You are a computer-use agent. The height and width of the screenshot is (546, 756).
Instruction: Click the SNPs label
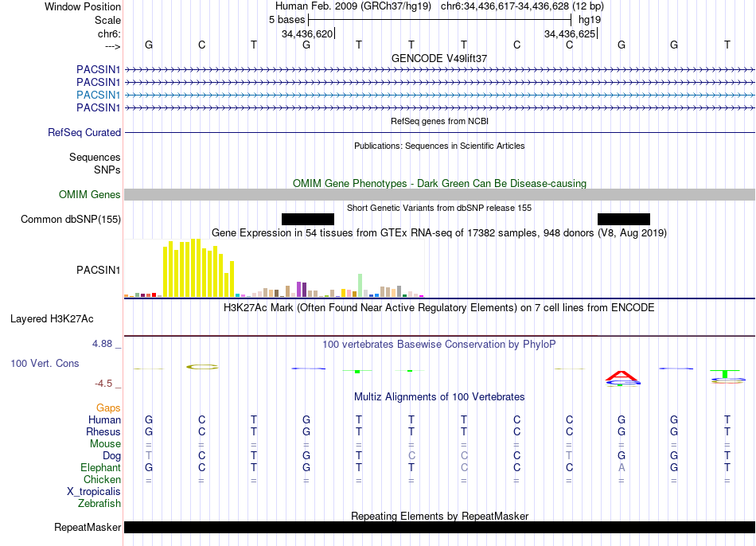pyautogui.click(x=107, y=170)
